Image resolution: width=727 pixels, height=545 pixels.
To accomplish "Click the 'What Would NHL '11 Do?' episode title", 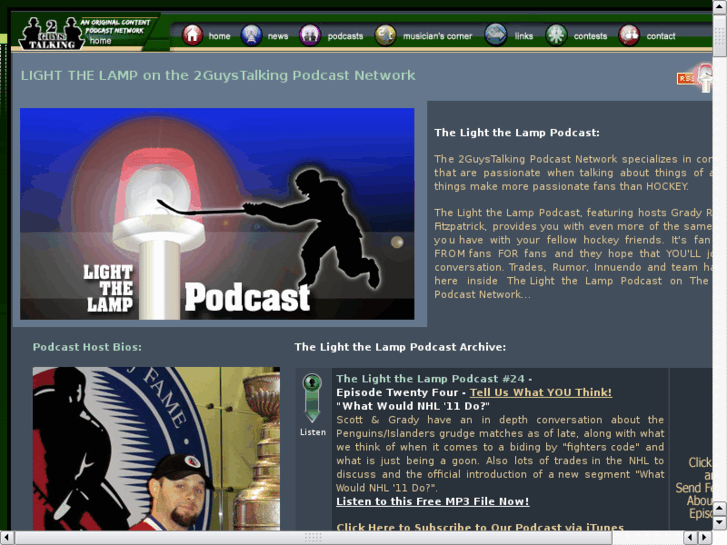I will [413, 406].
